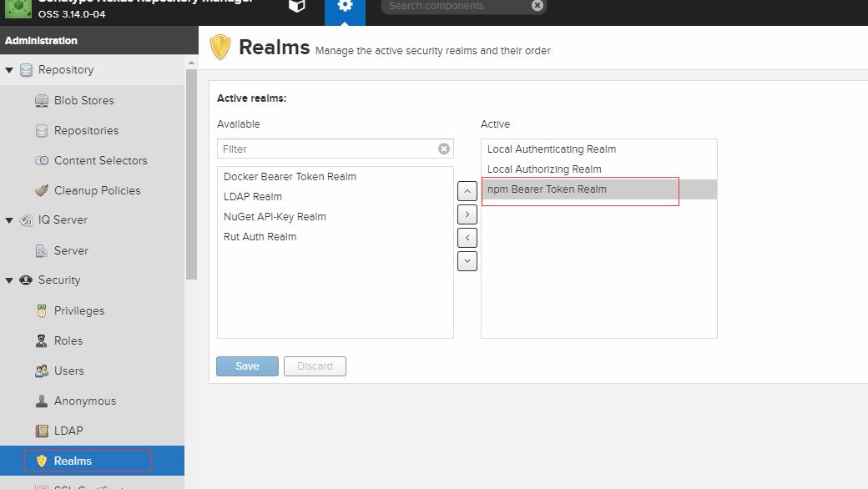Open Repositories icon in sidebar

(42, 130)
